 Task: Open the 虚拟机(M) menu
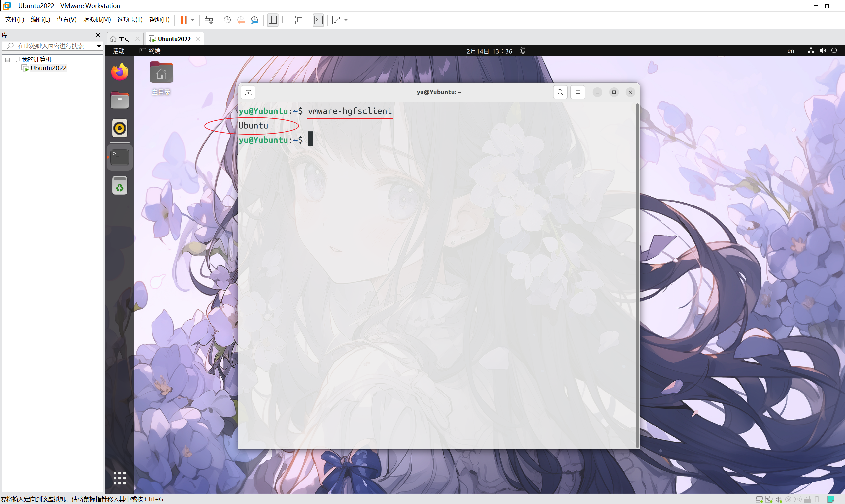[96, 20]
